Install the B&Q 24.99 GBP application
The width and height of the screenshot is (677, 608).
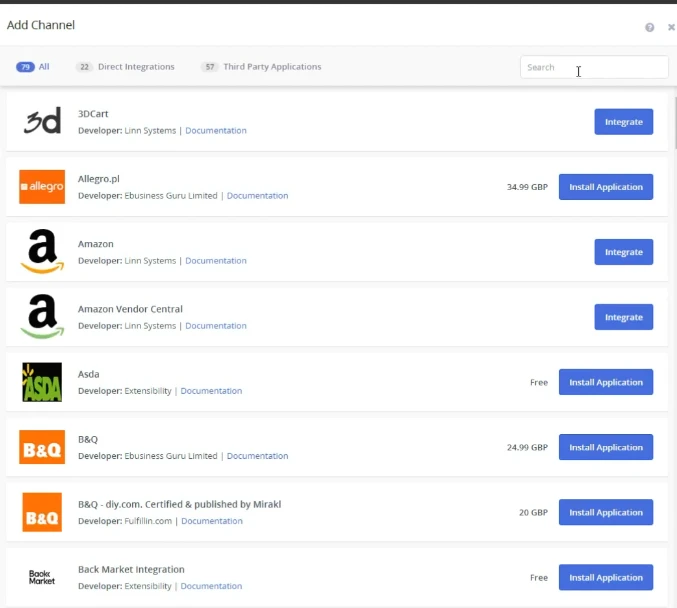[606, 447]
